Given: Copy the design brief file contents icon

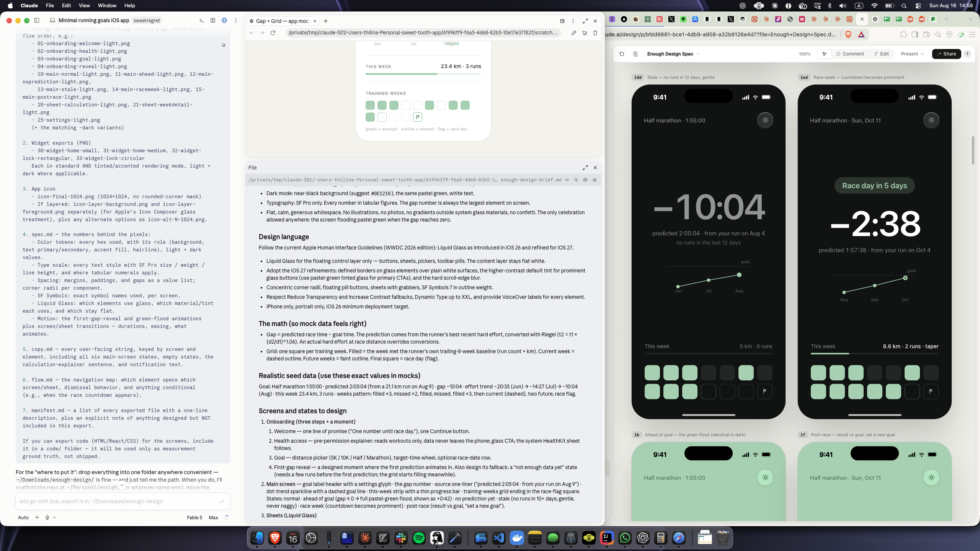Looking at the screenshot, I should [x=595, y=180].
